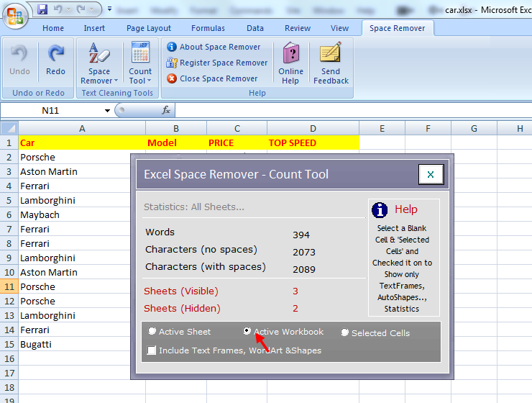Switch to the Insert tab
The height and width of the screenshot is (403, 532).
[94, 28]
